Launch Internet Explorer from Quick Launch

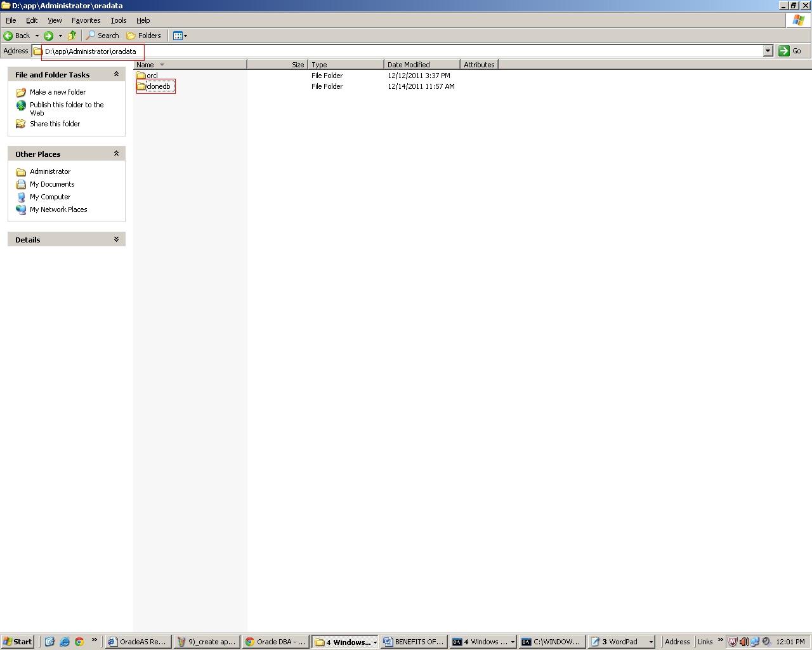pos(64,642)
